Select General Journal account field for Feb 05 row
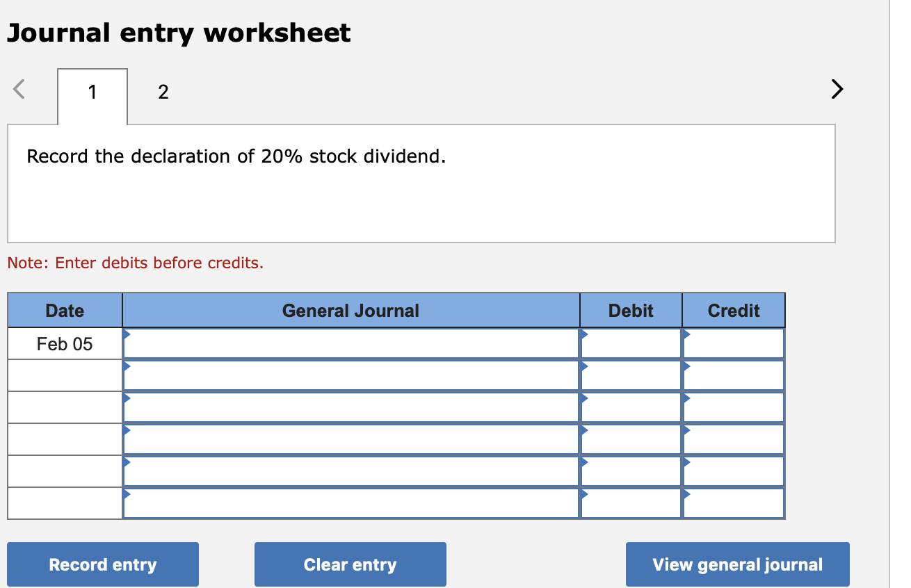Image resolution: width=911 pixels, height=588 pixels. point(351,343)
